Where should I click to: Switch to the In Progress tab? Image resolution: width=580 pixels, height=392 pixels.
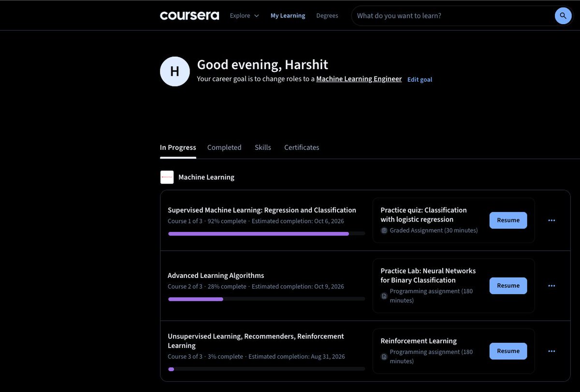click(178, 147)
